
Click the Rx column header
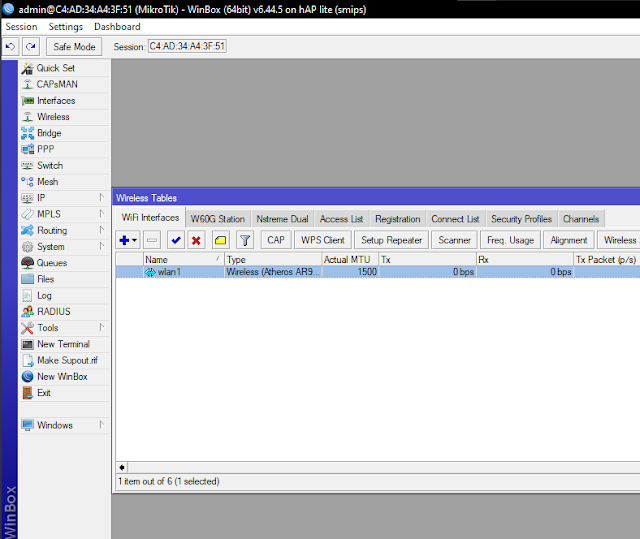(525, 260)
